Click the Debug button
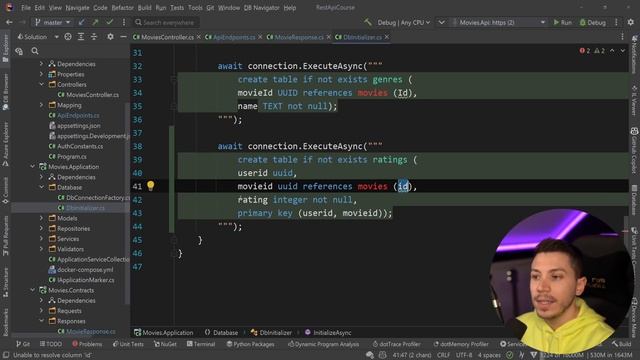Viewport: 640px width, 360px height. [593, 22]
